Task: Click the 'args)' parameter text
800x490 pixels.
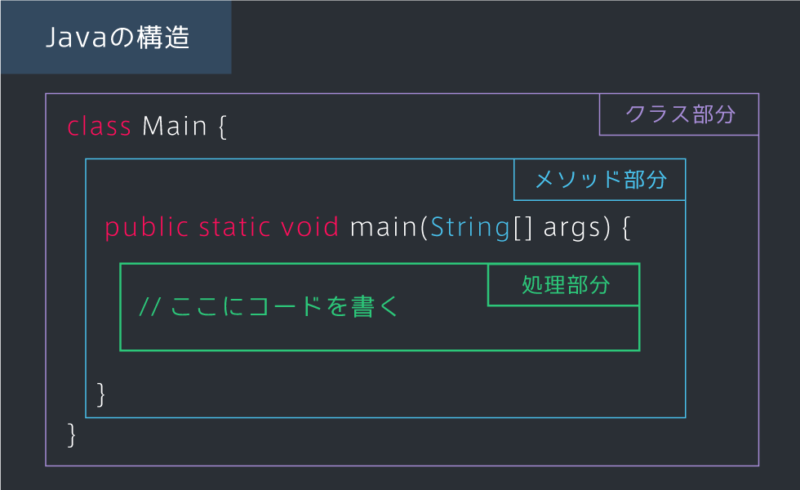Action: pos(577,228)
